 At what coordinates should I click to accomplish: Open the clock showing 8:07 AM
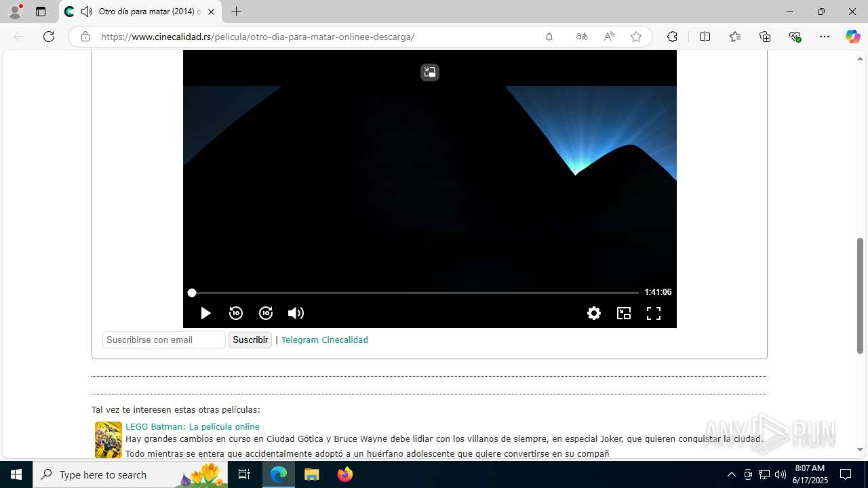coord(810,474)
